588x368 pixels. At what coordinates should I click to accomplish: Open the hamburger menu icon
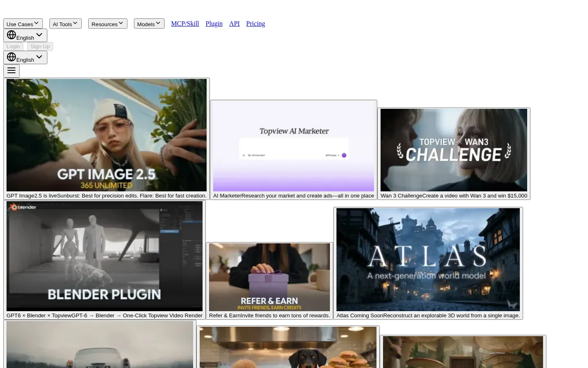click(11, 71)
